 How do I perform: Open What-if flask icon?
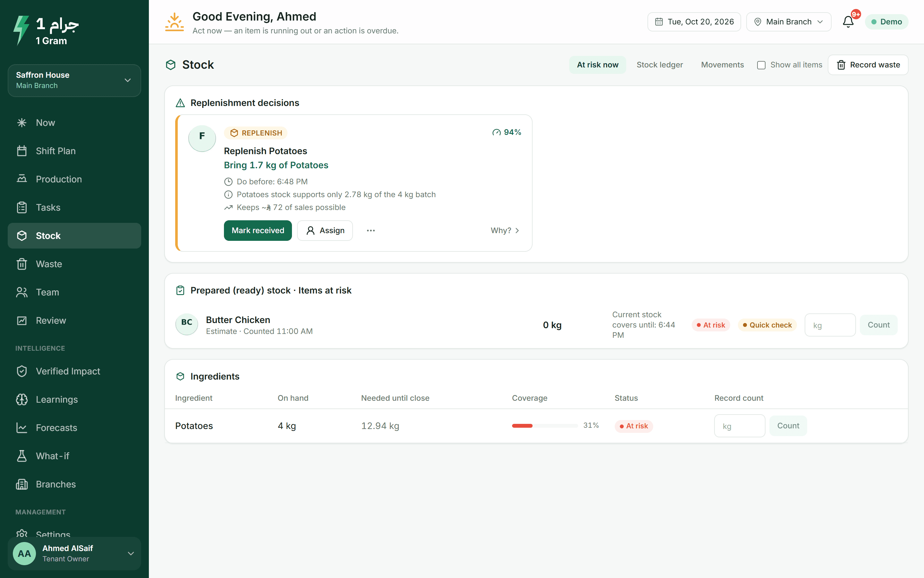(22, 456)
